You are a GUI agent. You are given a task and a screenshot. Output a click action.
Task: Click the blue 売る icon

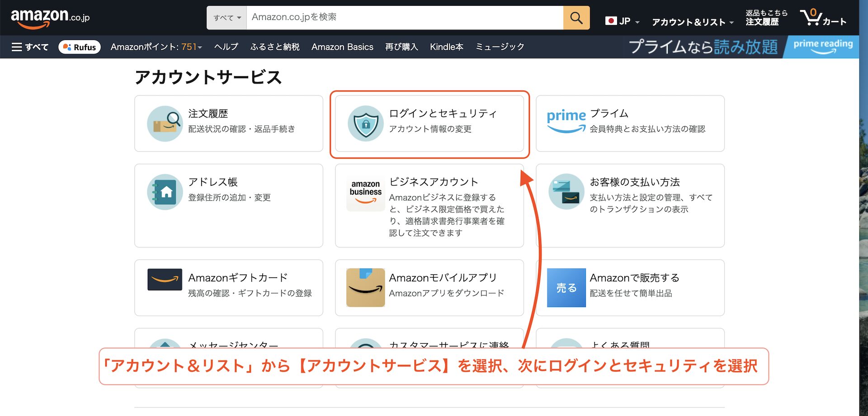[x=566, y=288]
